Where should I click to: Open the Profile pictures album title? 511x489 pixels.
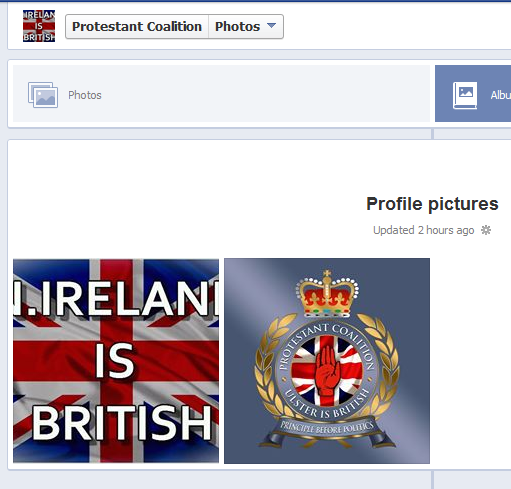tap(432, 204)
